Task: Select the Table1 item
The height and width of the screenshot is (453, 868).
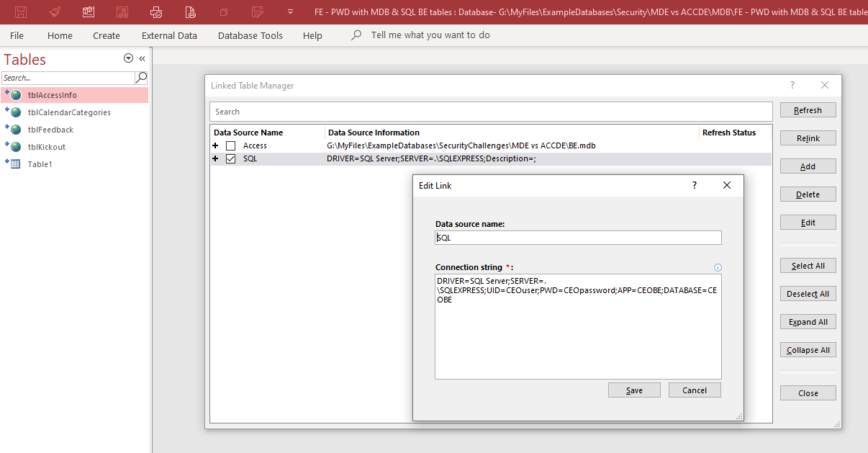Action: tap(75, 164)
